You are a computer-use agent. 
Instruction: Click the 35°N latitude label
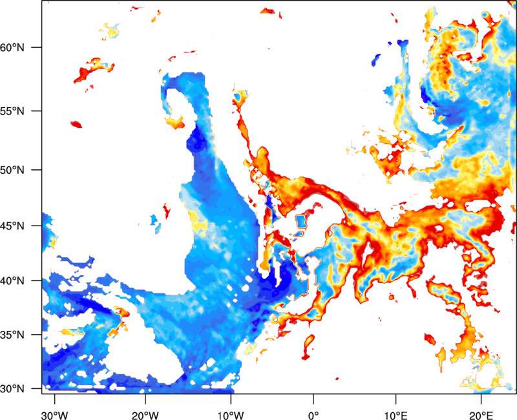click(12, 335)
